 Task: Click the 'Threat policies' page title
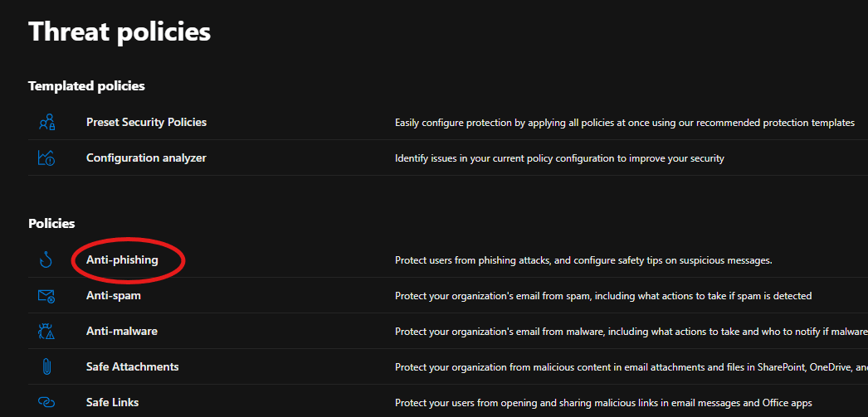pos(119,32)
